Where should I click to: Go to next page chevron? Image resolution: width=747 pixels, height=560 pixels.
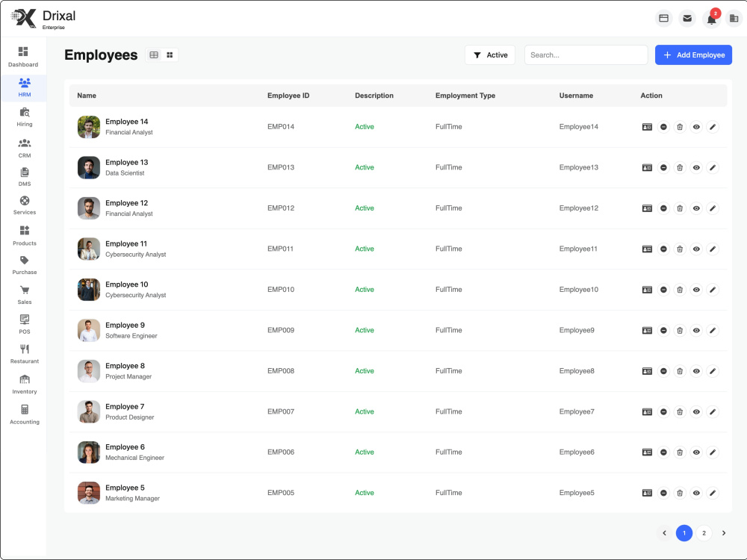click(724, 533)
